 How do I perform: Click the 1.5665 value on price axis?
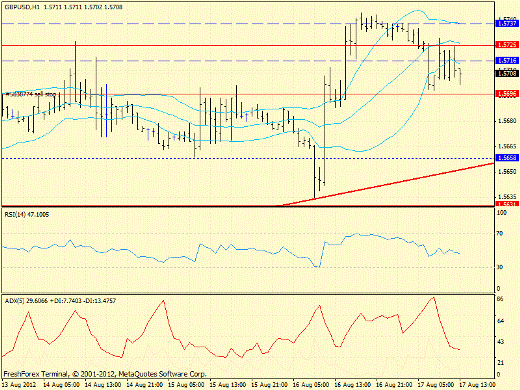(x=507, y=146)
